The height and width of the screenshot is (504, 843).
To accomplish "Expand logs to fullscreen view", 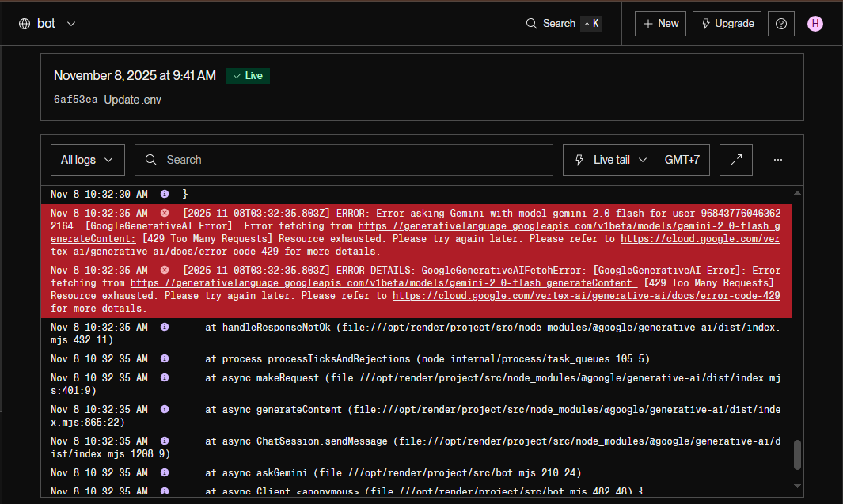I will tap(735, 160).
